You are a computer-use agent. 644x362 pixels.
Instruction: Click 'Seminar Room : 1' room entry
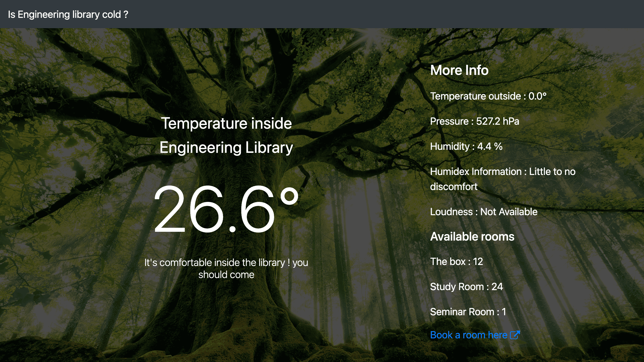coord(468,312)
